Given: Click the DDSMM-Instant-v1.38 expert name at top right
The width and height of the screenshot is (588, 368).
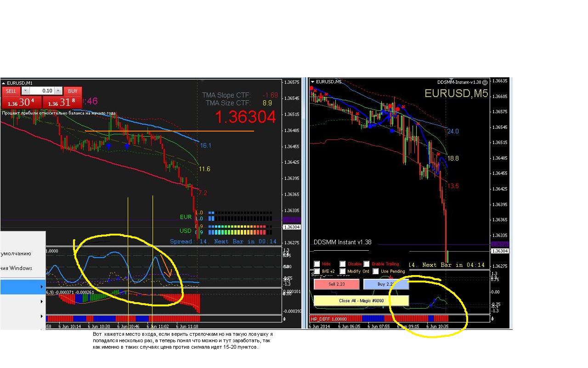Looking at the screenshot, I should click(x=459, y=82).
